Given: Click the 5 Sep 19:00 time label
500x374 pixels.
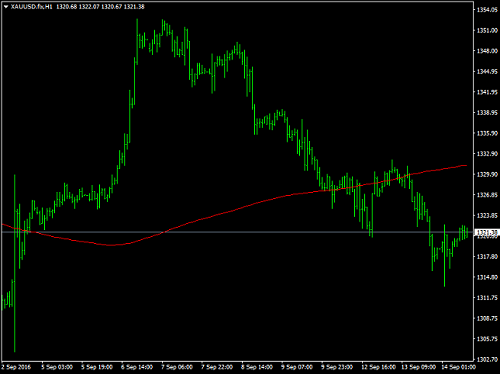Looking at the screenshot, I should (x=97, y=367).
